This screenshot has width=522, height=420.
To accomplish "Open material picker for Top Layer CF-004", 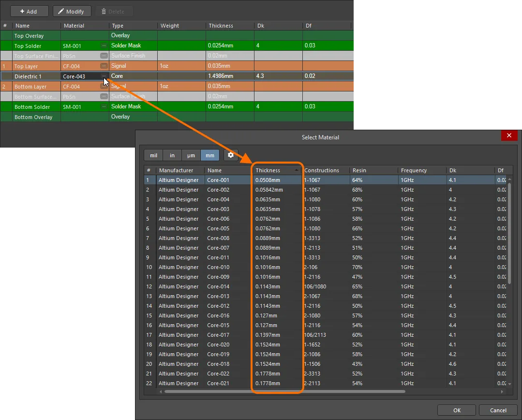I will tap(104, 66).
